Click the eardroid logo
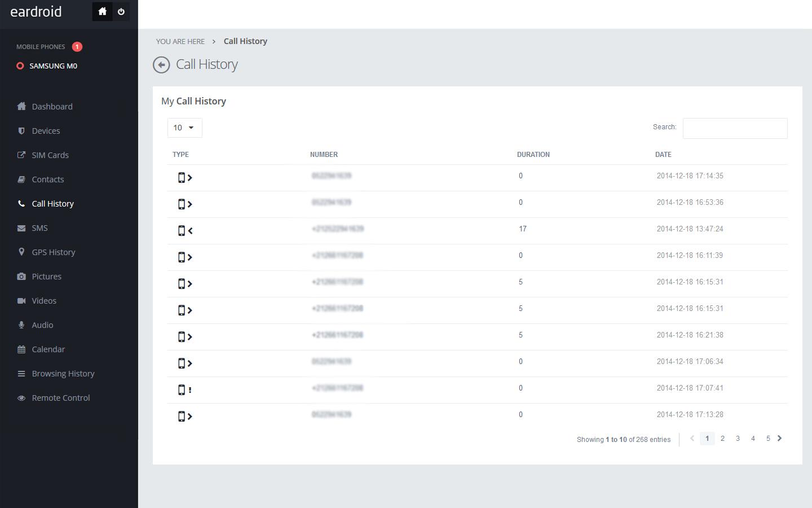 36,12
